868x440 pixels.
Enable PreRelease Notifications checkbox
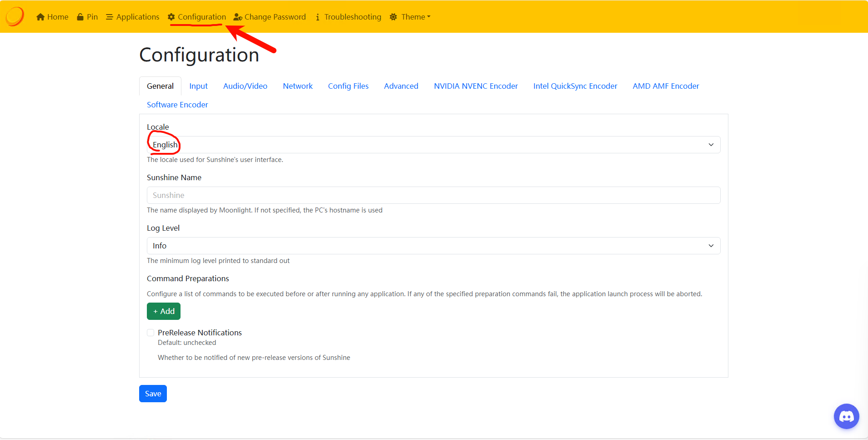[151, 333]
